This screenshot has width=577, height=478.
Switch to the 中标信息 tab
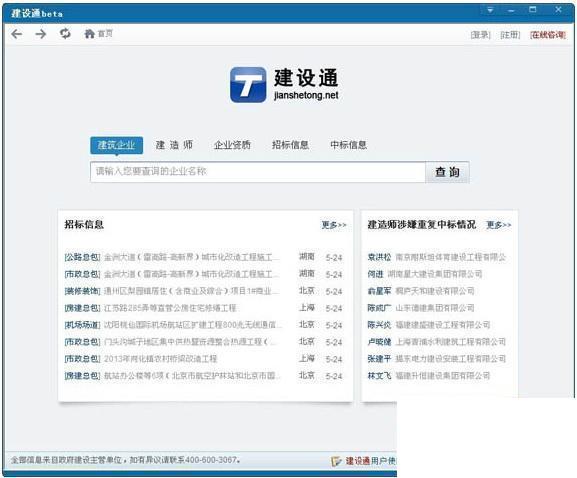[x=348, y=145]
